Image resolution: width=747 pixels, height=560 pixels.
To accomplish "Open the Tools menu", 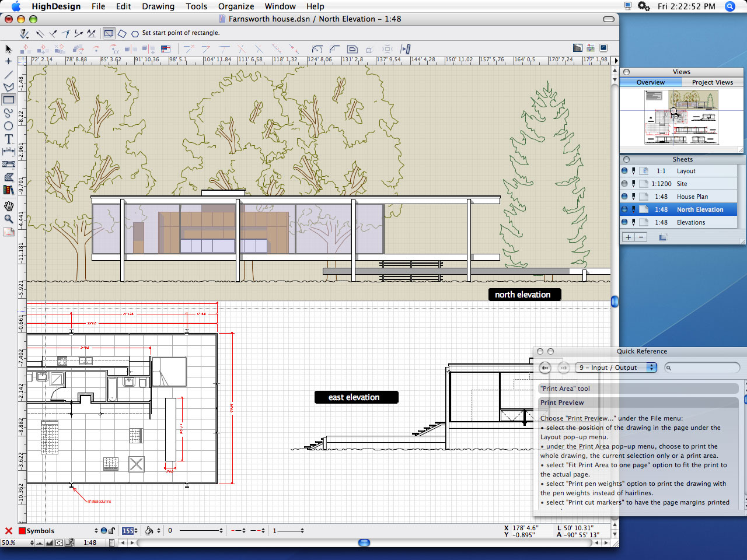I will 196,6.
